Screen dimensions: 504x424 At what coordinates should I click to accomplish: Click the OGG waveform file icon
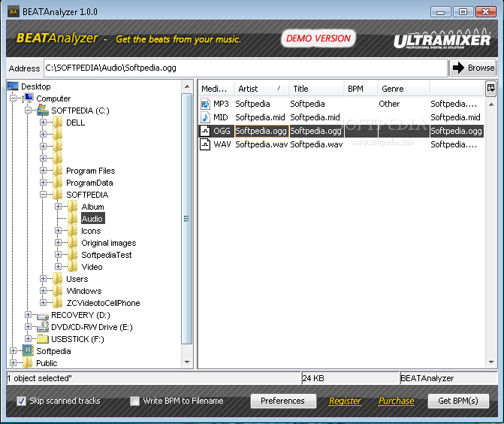[x=205, y=131]
